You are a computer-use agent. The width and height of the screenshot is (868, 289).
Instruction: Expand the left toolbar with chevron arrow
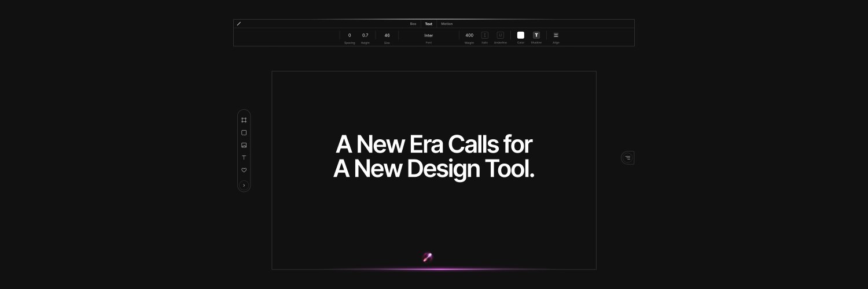click(x=244, y=186)
